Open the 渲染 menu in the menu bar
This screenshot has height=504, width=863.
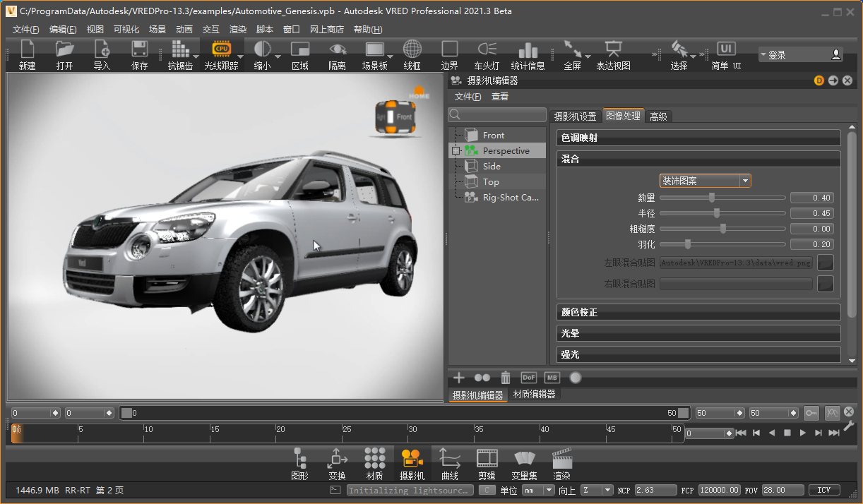point(238,29)
